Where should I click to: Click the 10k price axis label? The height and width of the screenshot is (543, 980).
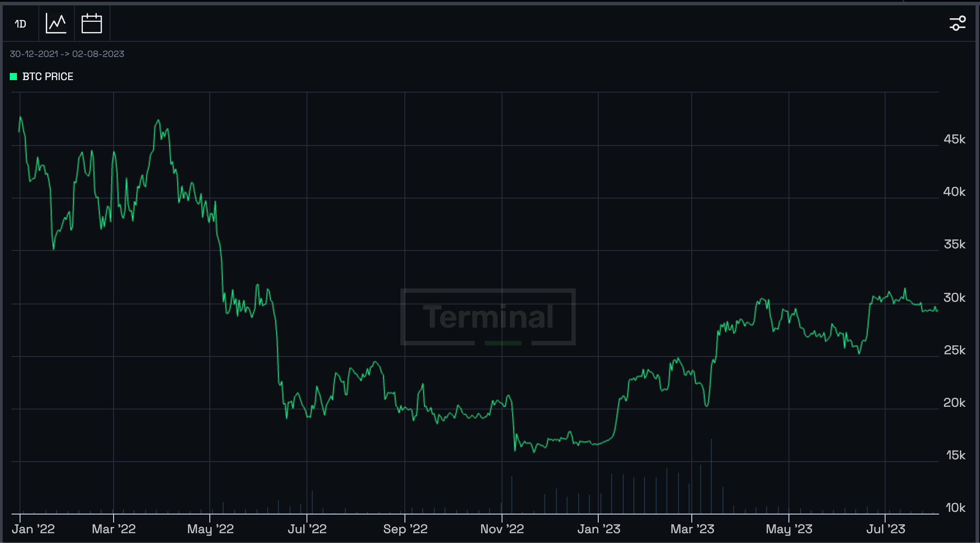click(x=955, y=508)
